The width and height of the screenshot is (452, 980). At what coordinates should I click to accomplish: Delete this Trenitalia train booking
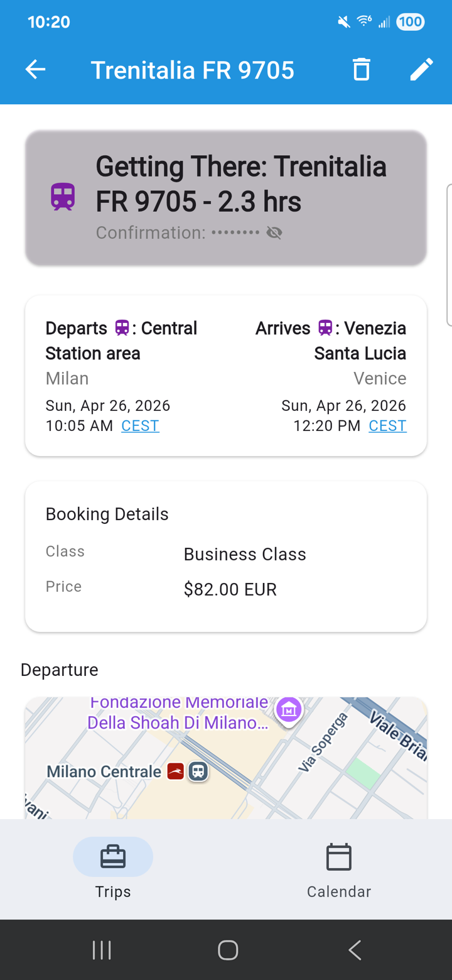(362, 70)
